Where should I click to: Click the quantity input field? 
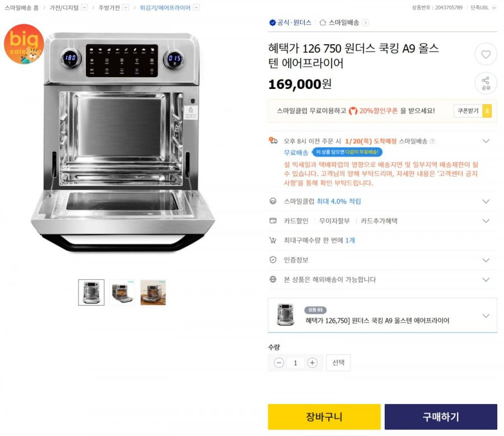pyautogui.click(x=295, y=363)
